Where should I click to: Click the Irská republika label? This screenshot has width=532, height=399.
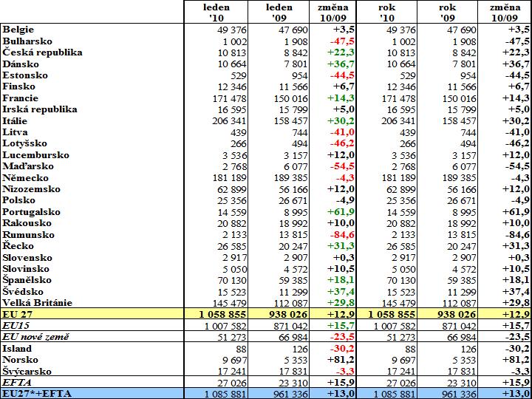point(40,109)
